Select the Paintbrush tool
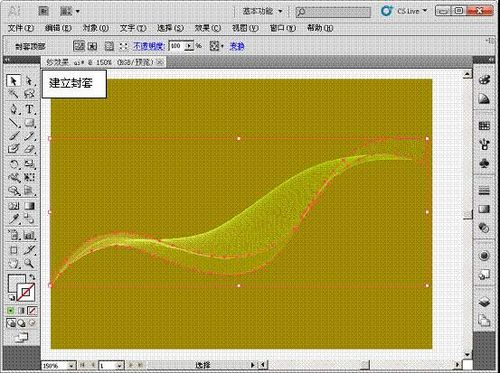 pyautogui.click(x=13, y=136)
